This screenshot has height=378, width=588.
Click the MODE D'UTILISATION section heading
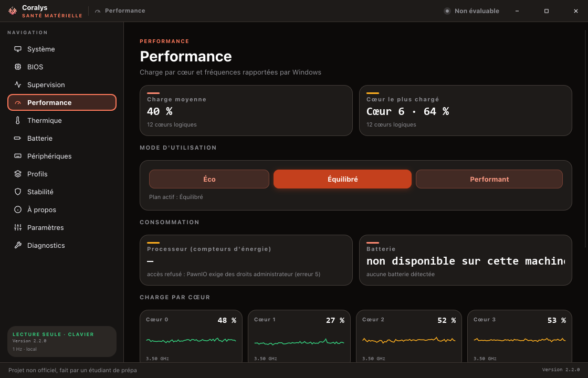coord(178,148)
